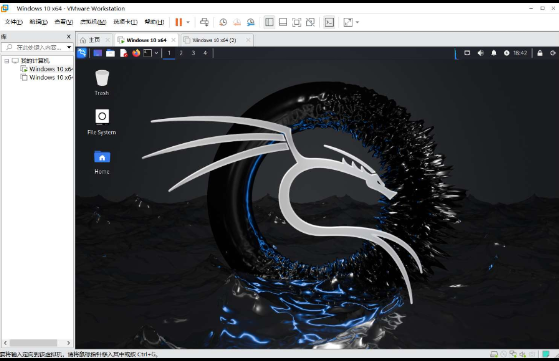Open the File System desktop icon

click(x=102, y=122)
